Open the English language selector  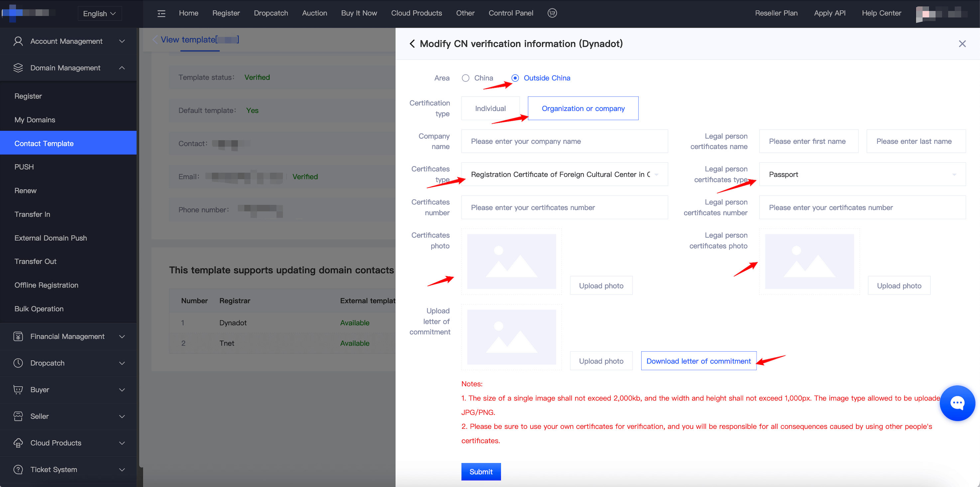click(99, 13)
